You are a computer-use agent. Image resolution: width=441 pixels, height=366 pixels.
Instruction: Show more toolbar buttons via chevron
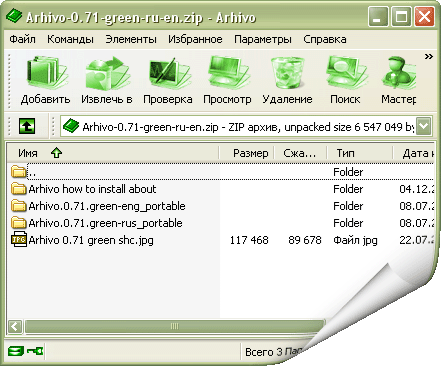click(429, 57)
